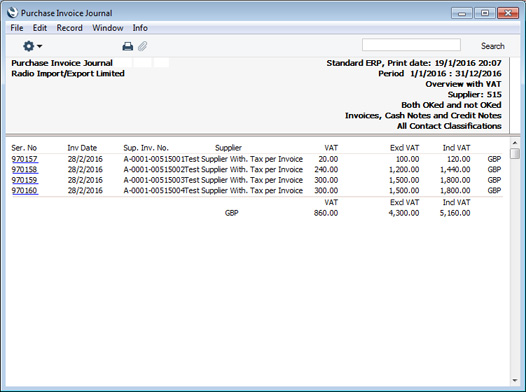Select supplier invoice number A-0001-00515001
Viewport: 526px width, 392px height.
(x=154, y=159)
